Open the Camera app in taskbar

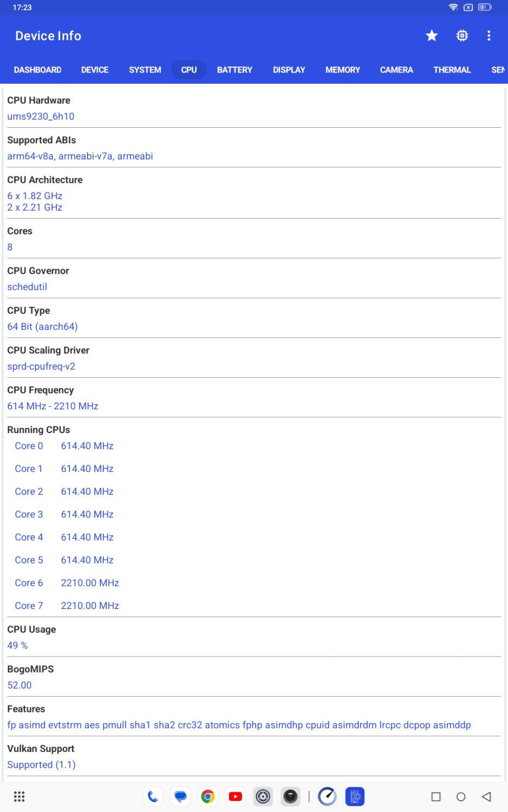pos(291,796)
